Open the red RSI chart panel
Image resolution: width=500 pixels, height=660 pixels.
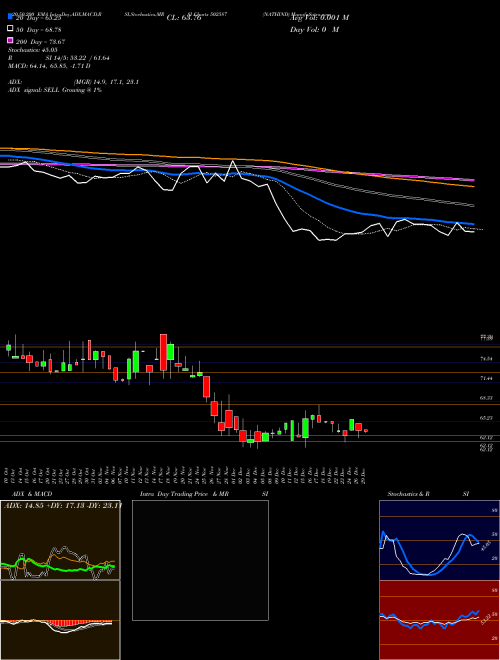[x=439, y=620]
